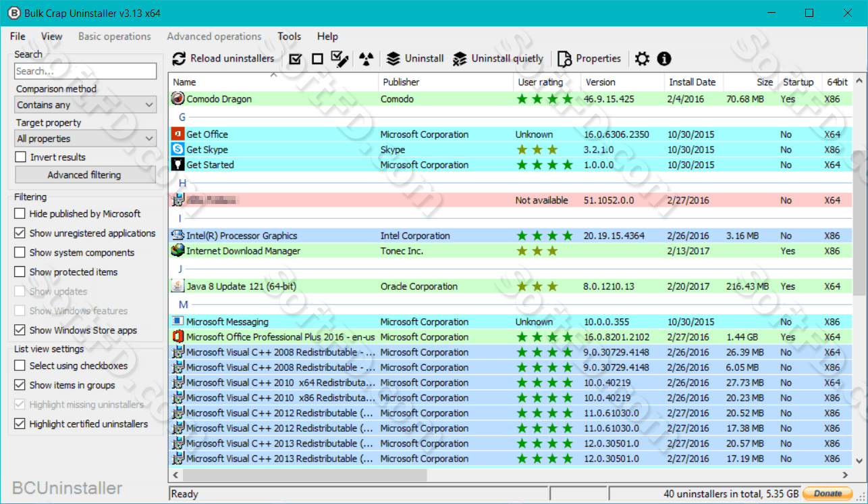This screenshot has width=868, height=504.
Task: Click the Get Started lightbulb icon
Action: click(178, 164)
